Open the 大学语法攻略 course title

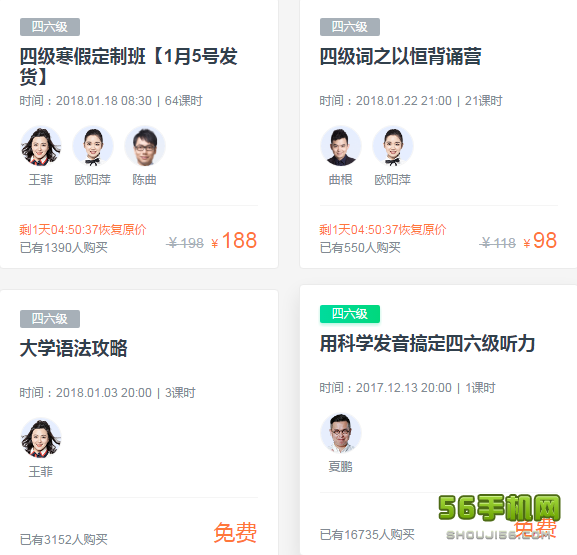[x=74, y=348]
